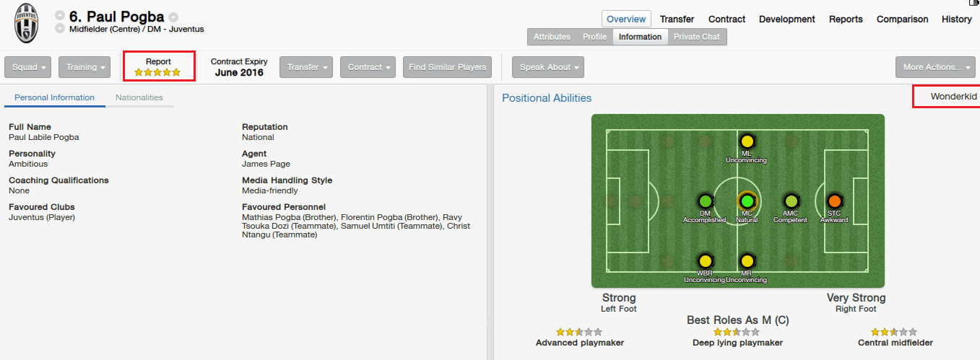Select the STC Awkward position dot

[834, 201]
